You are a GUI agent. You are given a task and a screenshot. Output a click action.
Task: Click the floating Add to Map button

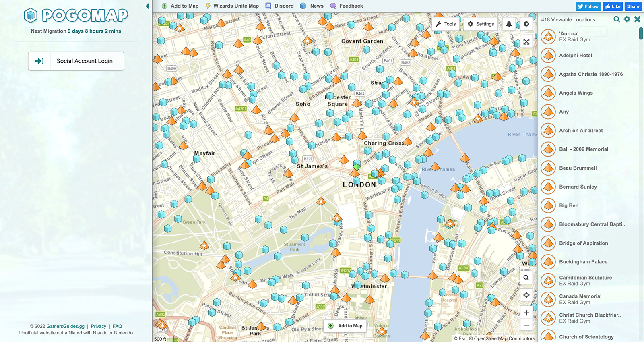point(345,326)
